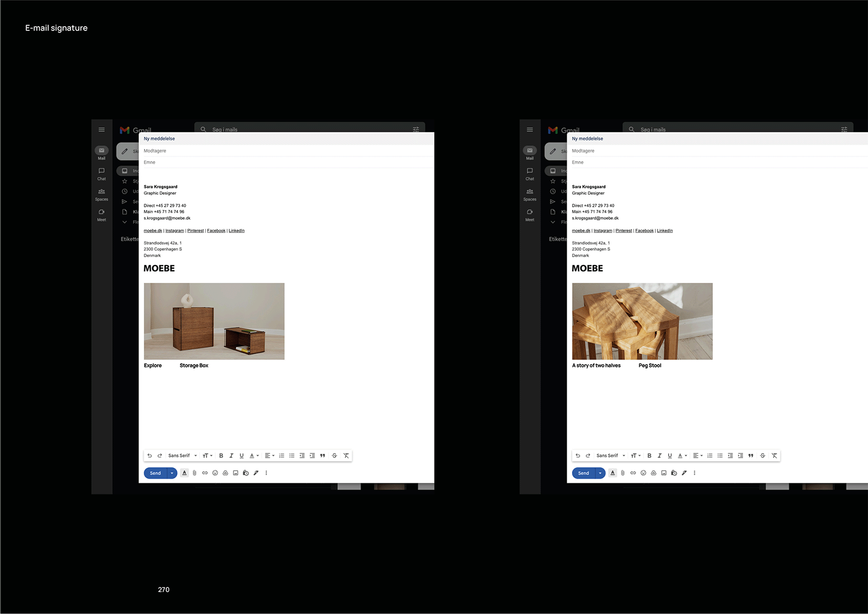This screenshot has width=868, height=614.
Task: Toggle Italic in the left compose window
Action: [231, 456]
